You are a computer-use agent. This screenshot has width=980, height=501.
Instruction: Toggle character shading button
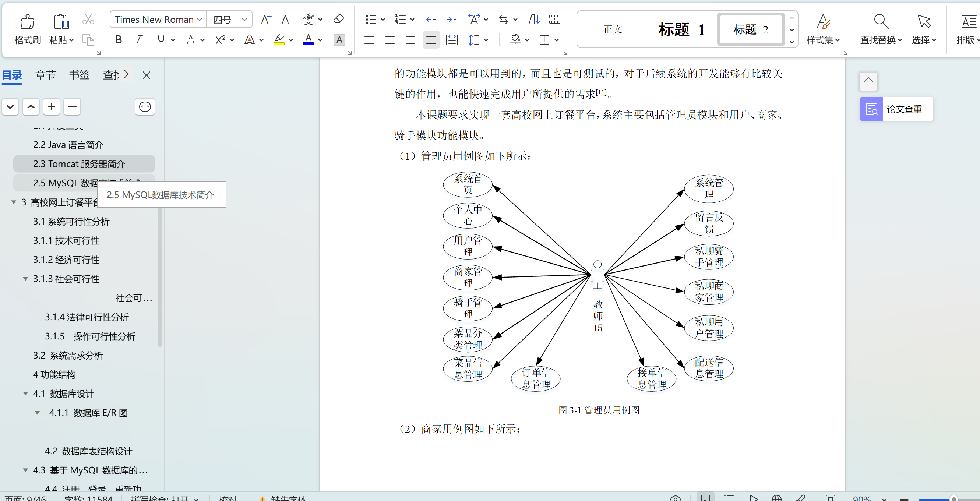[339, 40]
